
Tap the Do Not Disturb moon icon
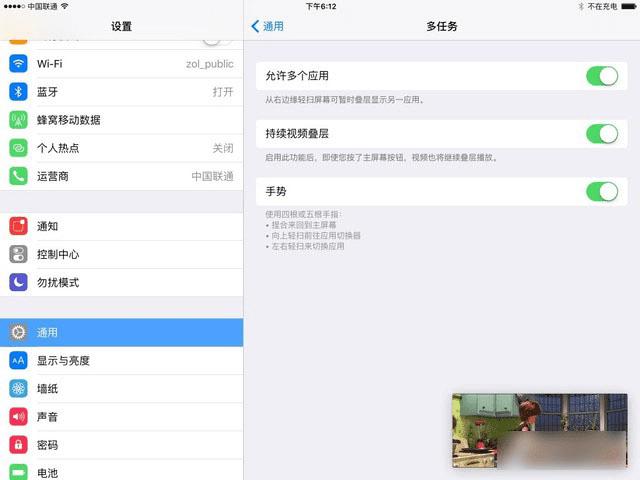pyautogui.click(x=18, y=282)
